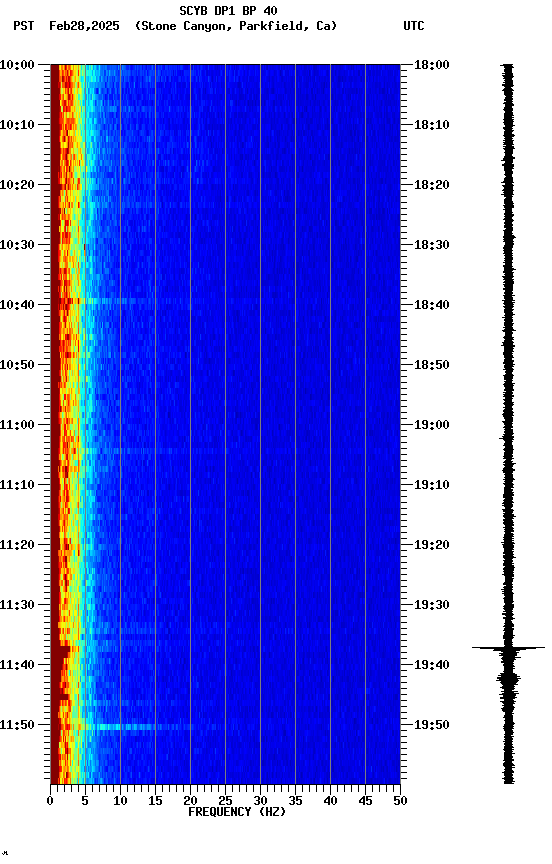
Task: Click the "FREQUENCY (HZ)" axis label
Action: [237, 812]
